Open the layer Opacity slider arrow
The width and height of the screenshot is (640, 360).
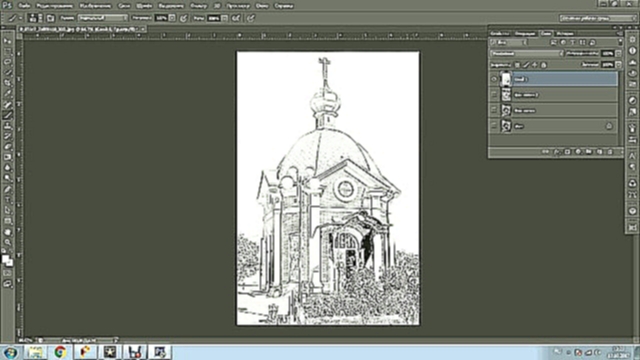point(618,53)
